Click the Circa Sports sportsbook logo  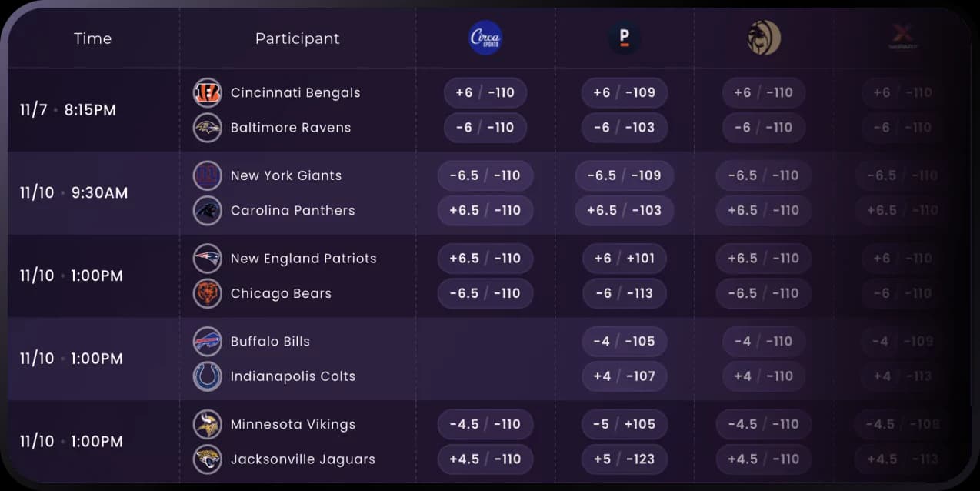(x=485, y=38)
